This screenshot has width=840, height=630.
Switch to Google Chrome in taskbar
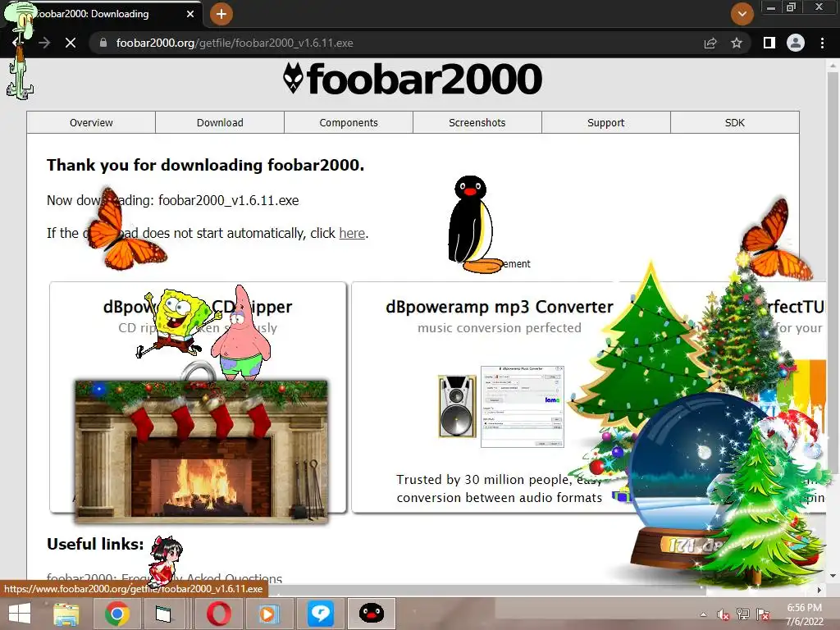click(x=117, y=614)
